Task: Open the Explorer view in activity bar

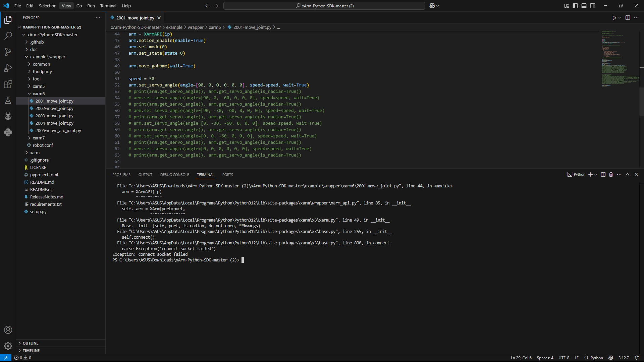Action: [x=8, y=20]
